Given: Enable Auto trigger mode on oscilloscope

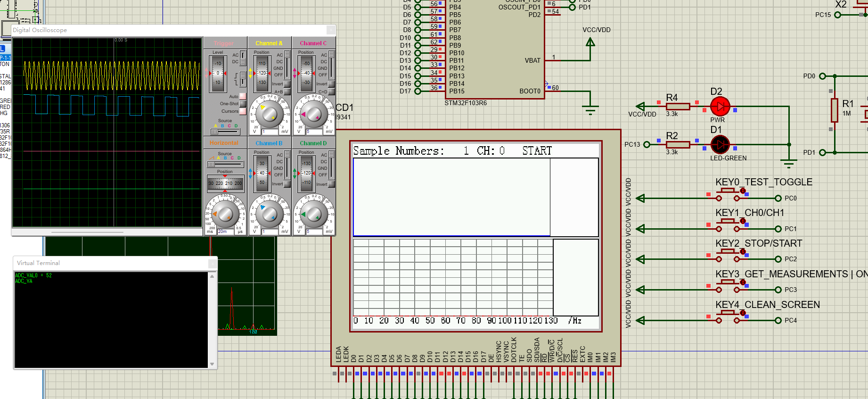Looking at the screenshot, I should coord(243,96).
